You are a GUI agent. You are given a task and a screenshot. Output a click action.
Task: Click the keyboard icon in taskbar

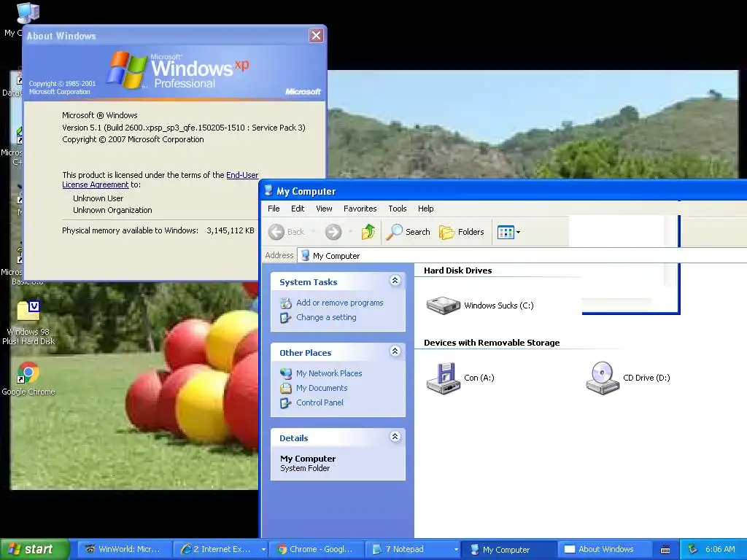point(665,550)
